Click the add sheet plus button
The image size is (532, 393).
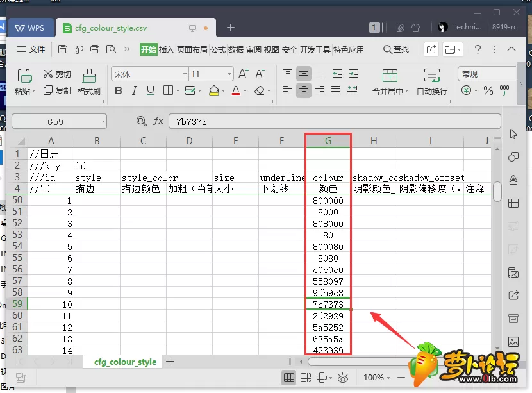pos(170,362)
